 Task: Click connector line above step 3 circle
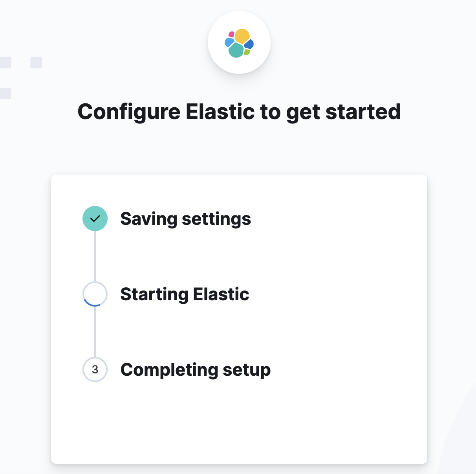tap(95, 332)
